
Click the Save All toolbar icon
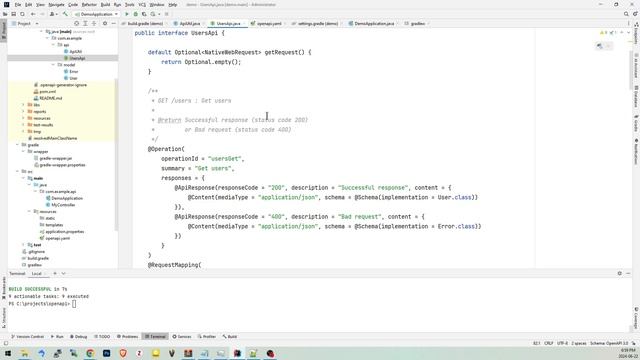[13, 14]
